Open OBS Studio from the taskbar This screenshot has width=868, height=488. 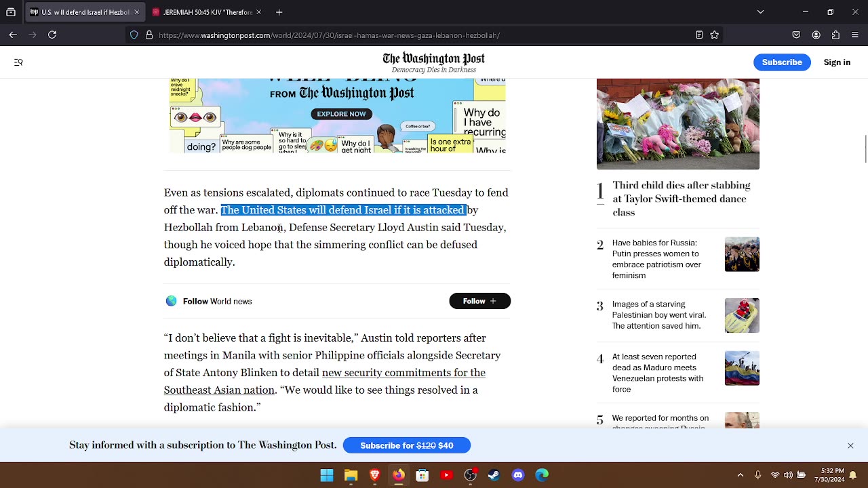coord(470,475)
